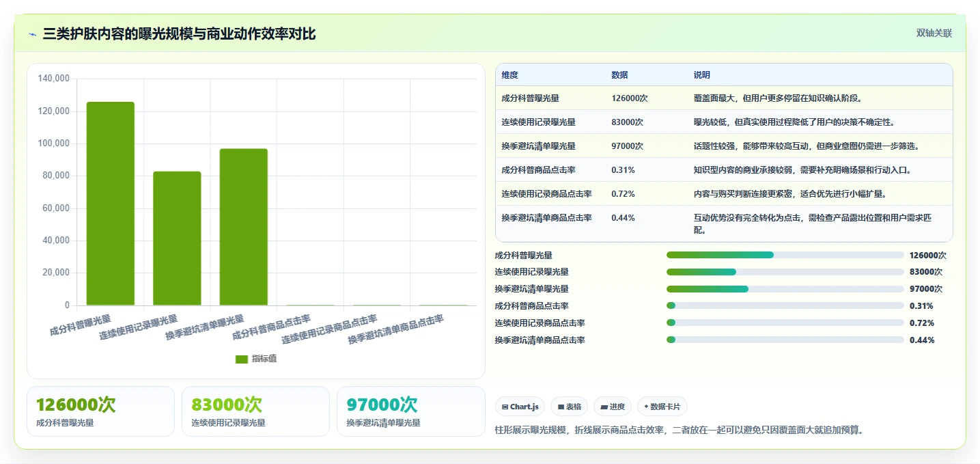
Task: Click the note beginning 知识型内容
Action: pyautogui.click(x=802, y=170)
